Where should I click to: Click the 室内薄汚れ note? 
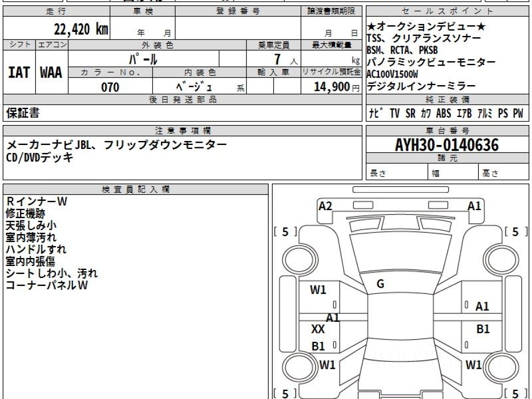coord(31,238)
